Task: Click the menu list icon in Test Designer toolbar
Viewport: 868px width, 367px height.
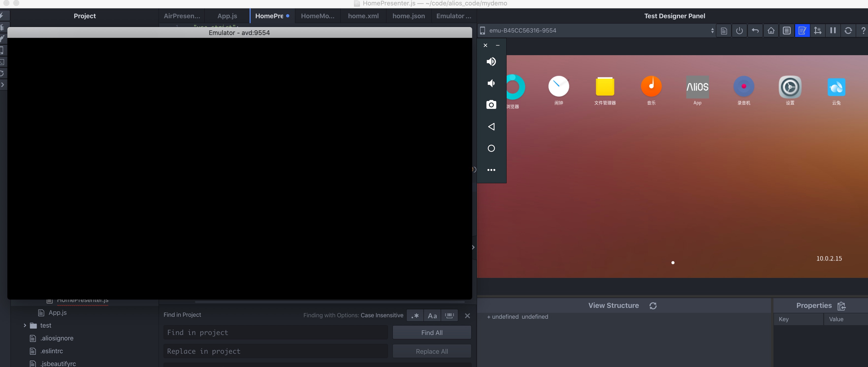Action: (x=787, y=31)
